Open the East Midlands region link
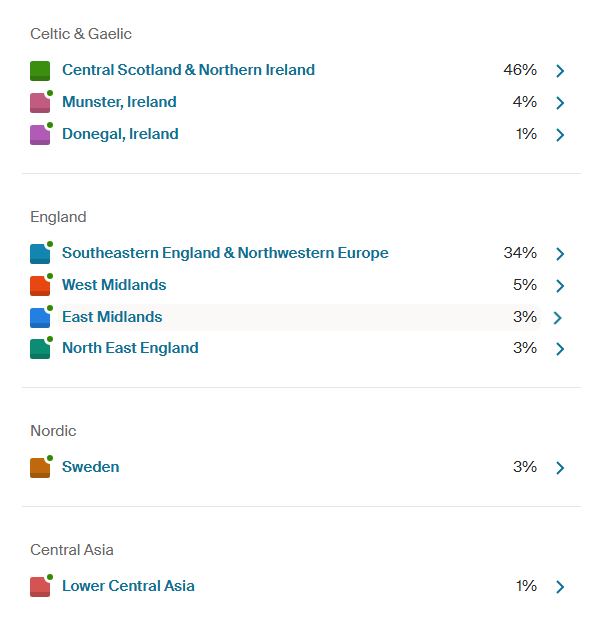Image resolution: width=613 pixels, height=635 pixels. 112,317
